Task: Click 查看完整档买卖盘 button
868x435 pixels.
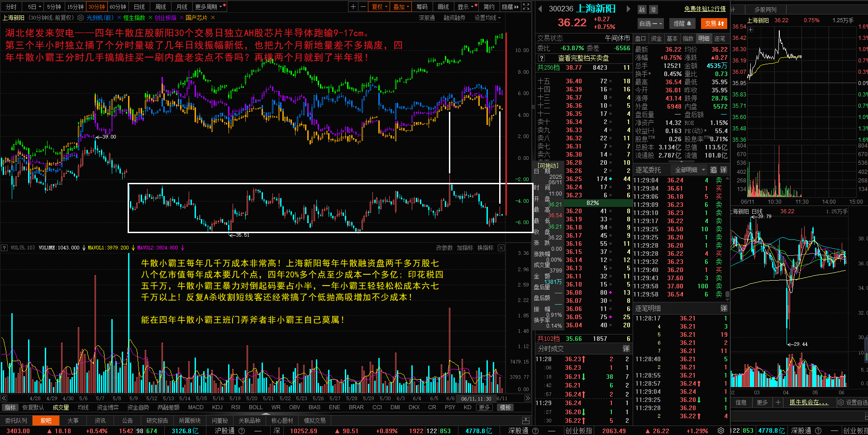Action: (583, 58)
